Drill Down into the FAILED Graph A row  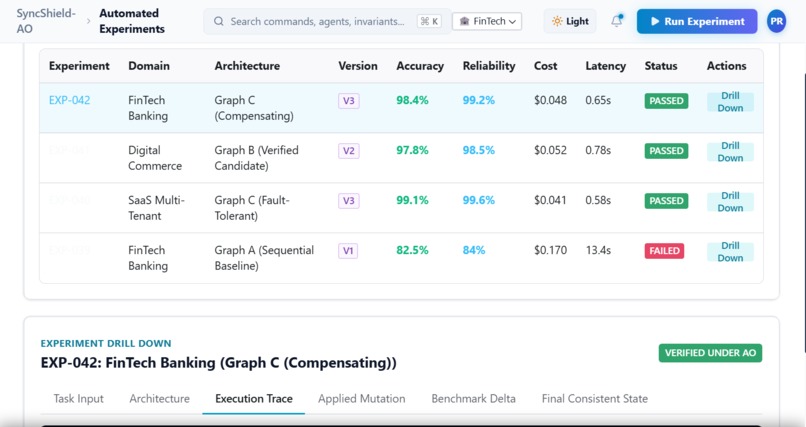pyautogui.click(x=730, y=252)
